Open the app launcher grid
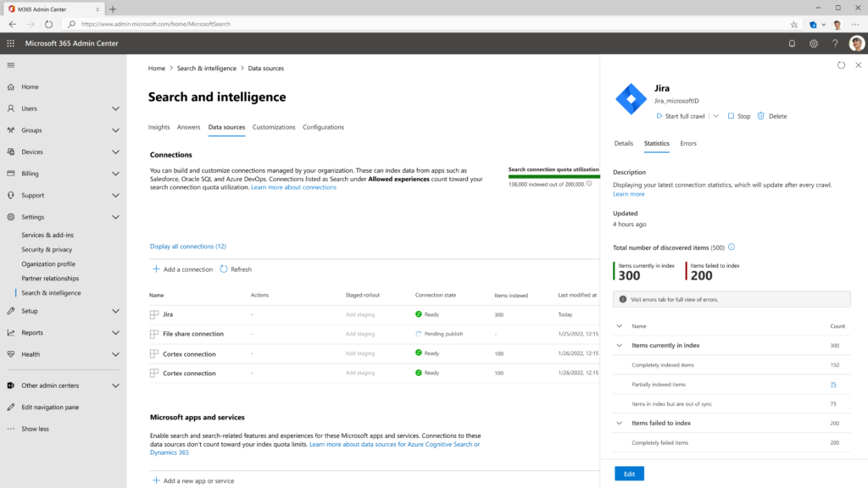 [x=11, y=42]
